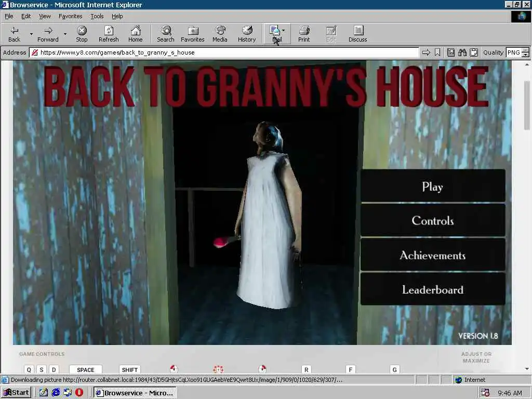Open the History toolbar icon
Viewport: 532px width, 399px height.
[247, 31]
